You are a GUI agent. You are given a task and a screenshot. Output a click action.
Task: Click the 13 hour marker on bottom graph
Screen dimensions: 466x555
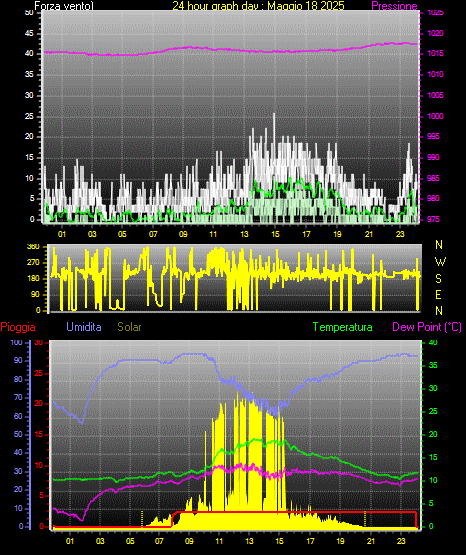coord(249,541)
